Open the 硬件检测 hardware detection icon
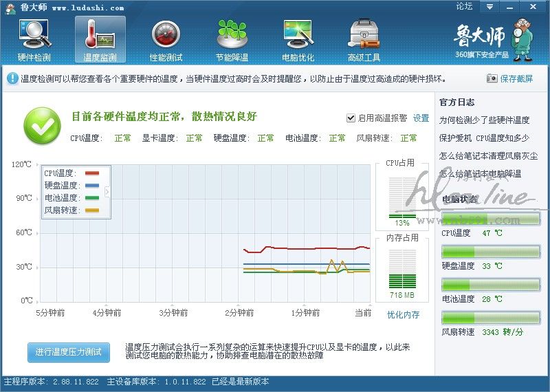550x392 pixels. tap(34, 33)
